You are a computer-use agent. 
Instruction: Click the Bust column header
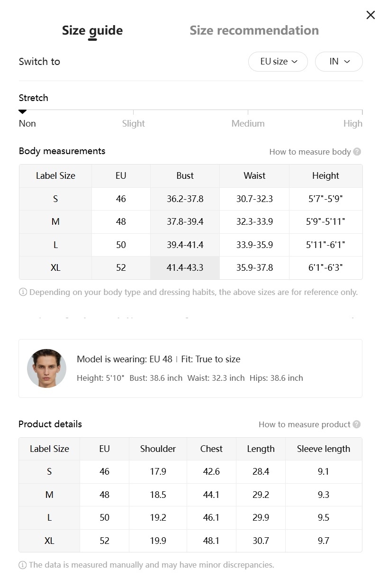(x=185, y=175)
